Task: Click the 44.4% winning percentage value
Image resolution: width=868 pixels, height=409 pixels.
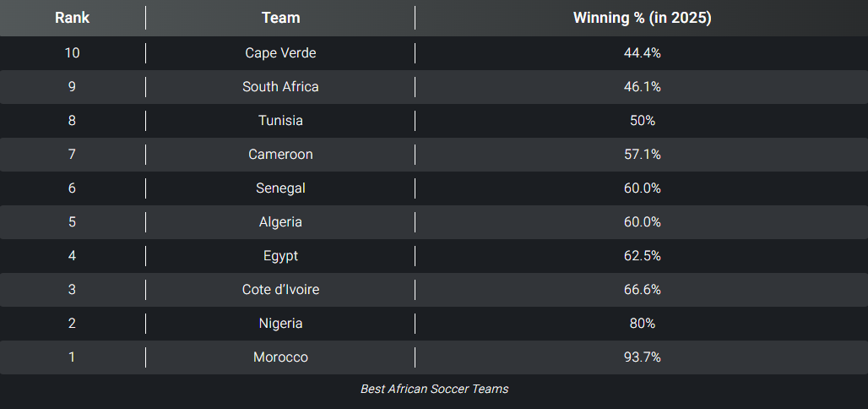Action: (x=642, y=53)
